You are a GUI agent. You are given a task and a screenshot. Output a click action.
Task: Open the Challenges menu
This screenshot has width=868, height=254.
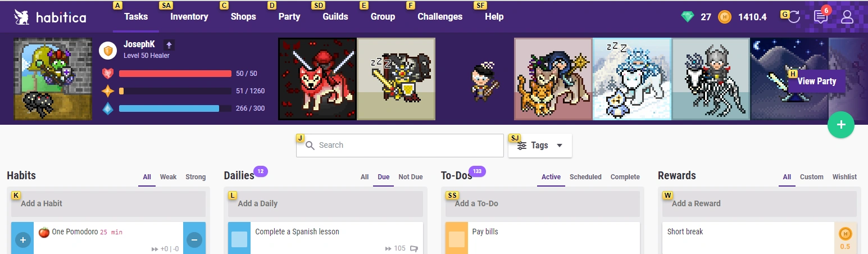click(440, 16)
